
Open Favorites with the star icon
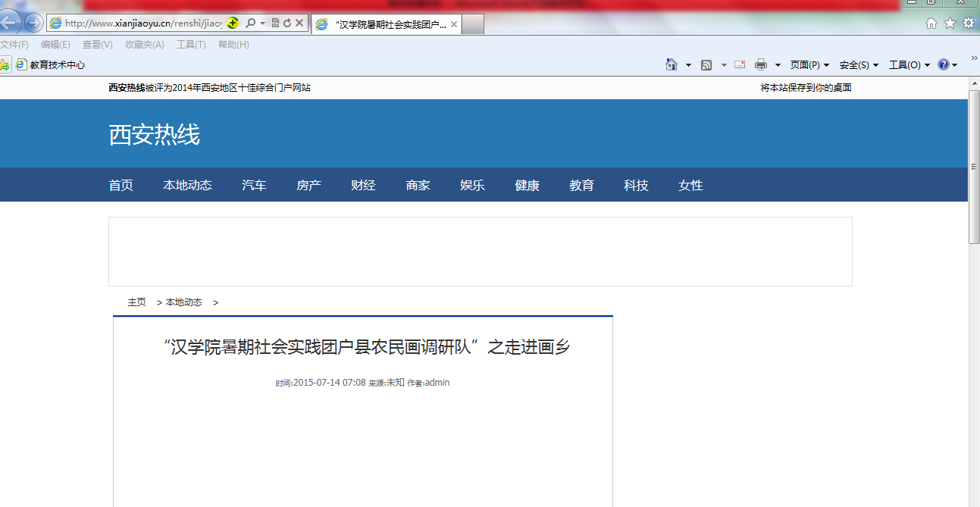(x=950, y=23)
